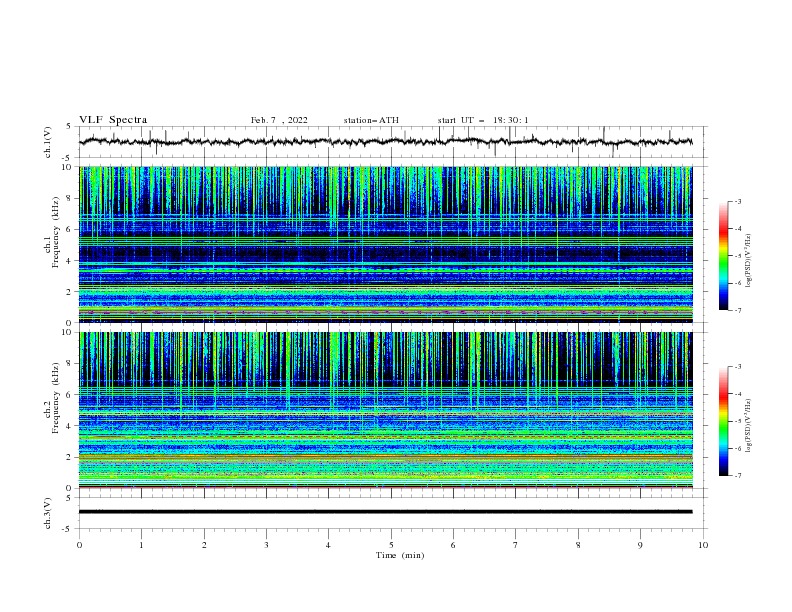Click the 'station=ATH' header label
This screenshot has height=612, width=792.
point(371,120)
